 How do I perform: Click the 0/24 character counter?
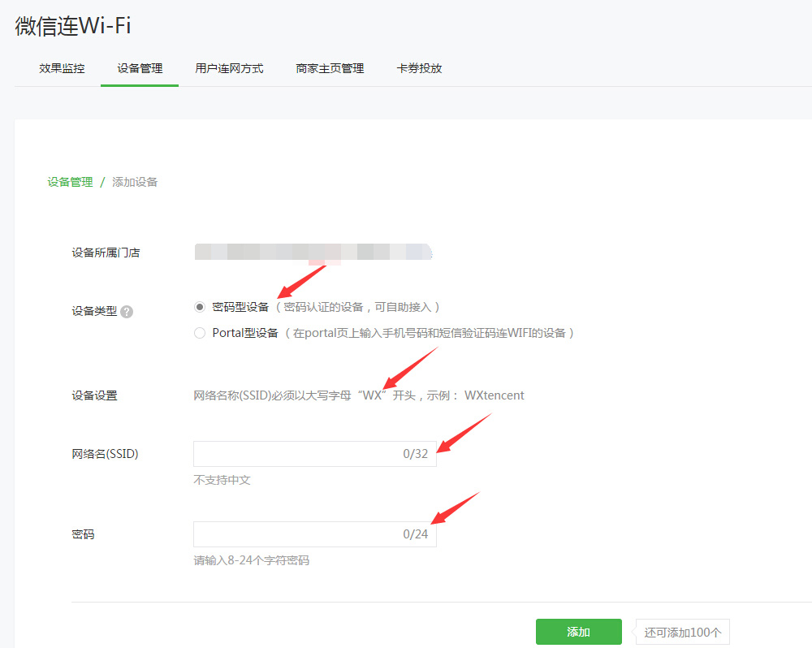tap(415, 534)
